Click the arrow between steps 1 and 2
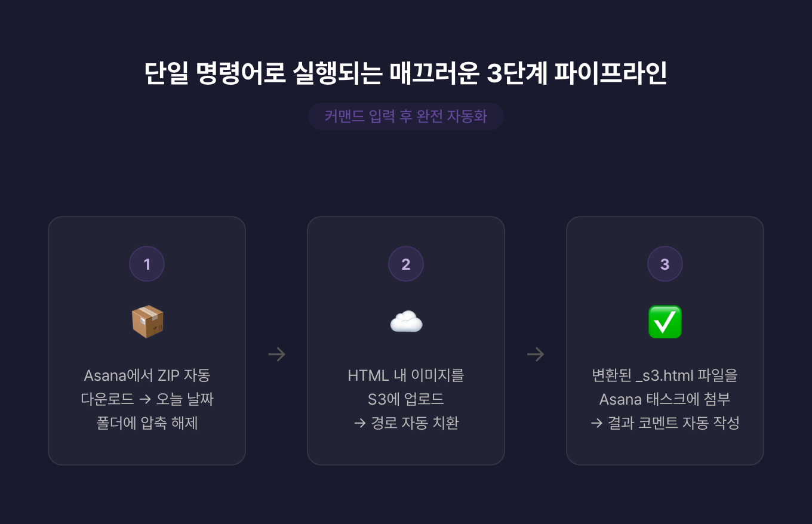 (276, 355)
